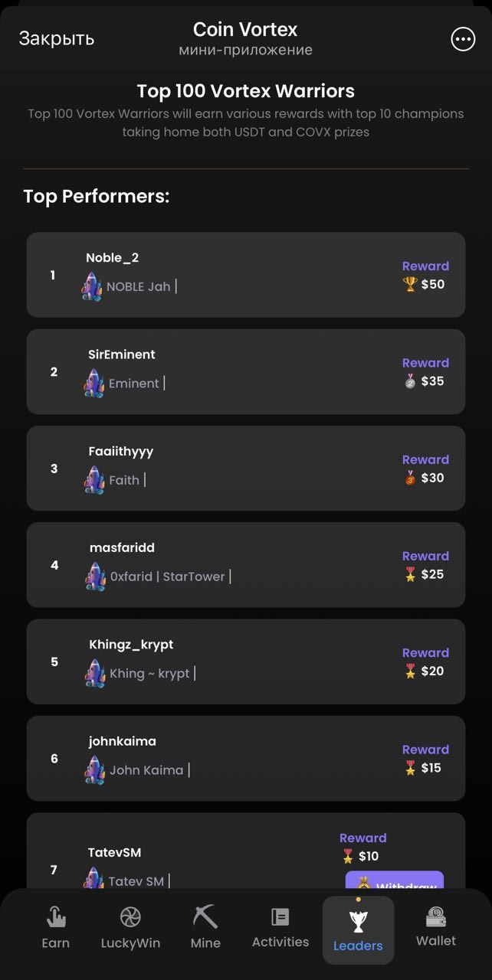Tap the gold trophy next to $50
Screen dimensions: 492x980
[x=410, y=285]
